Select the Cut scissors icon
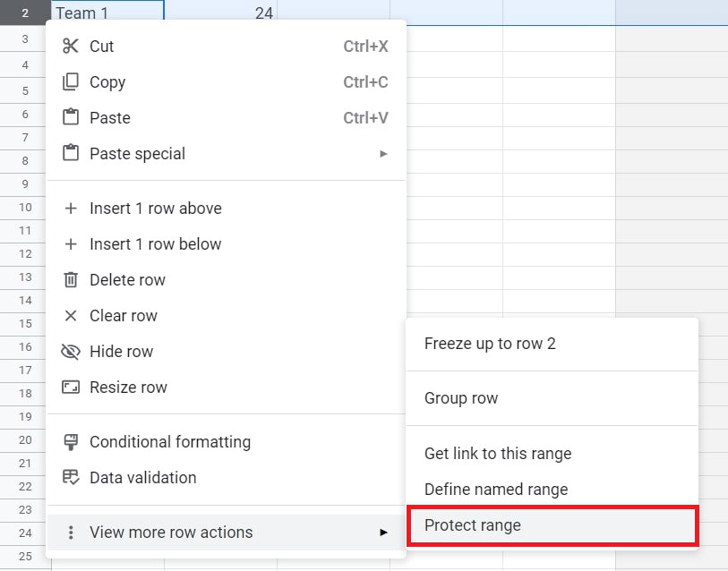The image size is (728, 571). pos(71,46)
